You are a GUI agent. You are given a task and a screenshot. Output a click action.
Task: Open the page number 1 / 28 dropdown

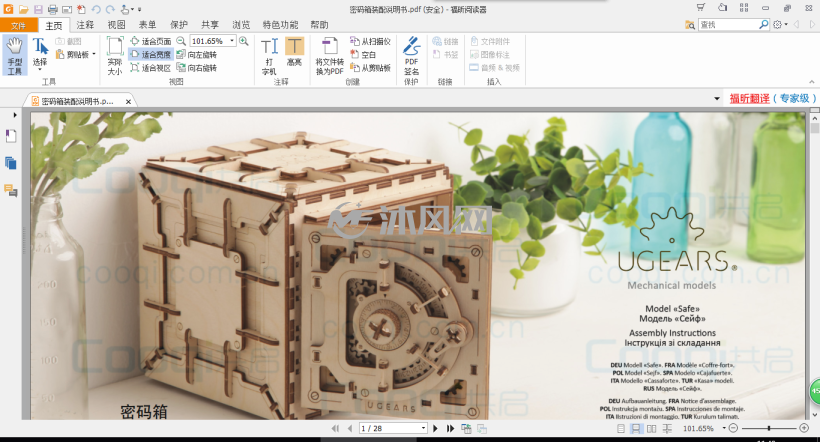point(423,428)
